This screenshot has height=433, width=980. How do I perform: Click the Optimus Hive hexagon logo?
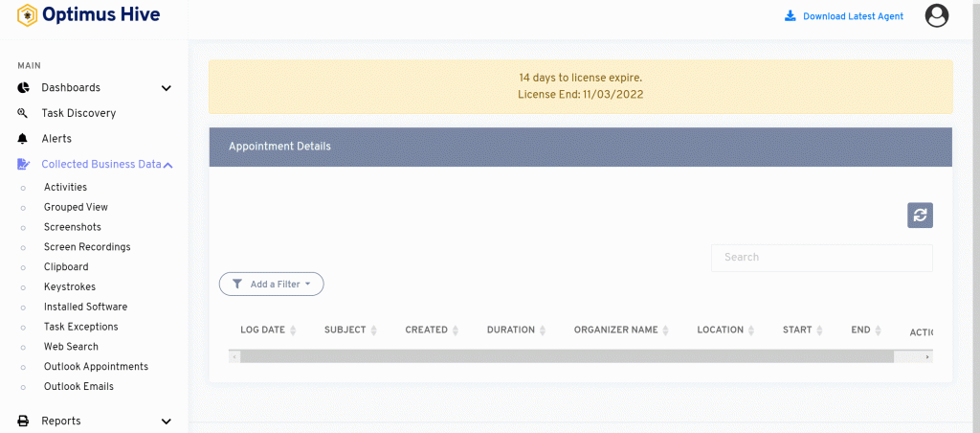[x=27, y=15]
